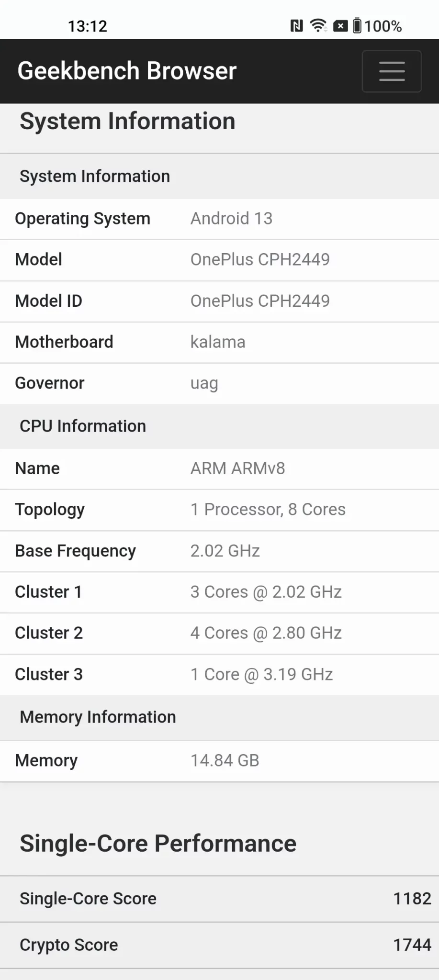Tap the System Information page heading
This screenshot has height=980, width=439.
point(127,121)
